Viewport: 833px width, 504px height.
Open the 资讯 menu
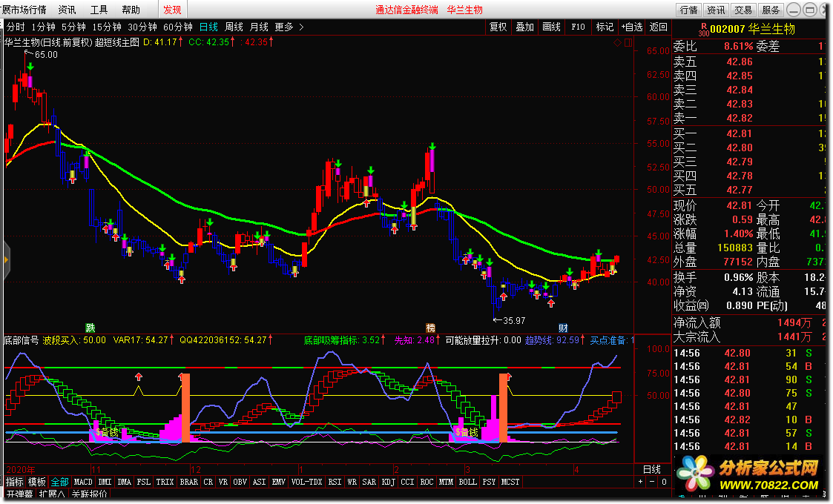point(67,10)
